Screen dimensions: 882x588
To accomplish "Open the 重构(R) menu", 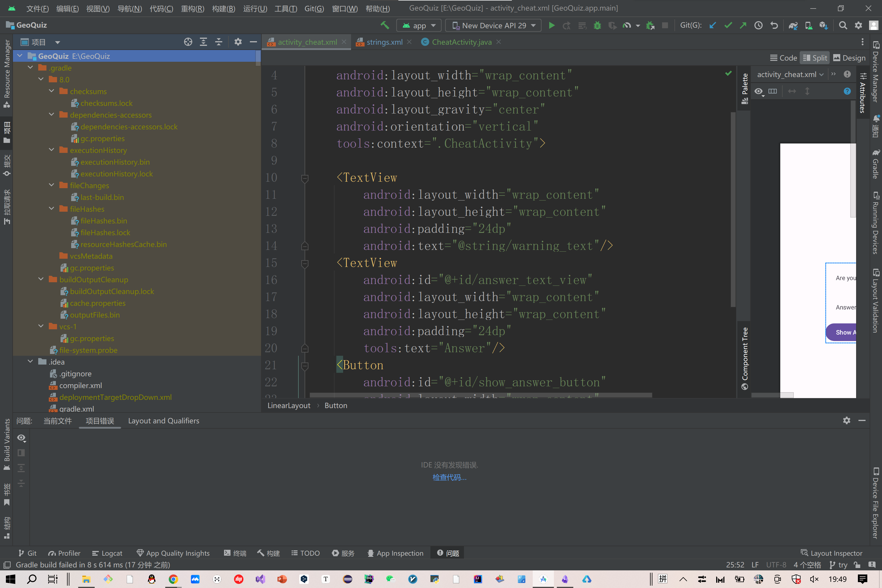I will (192, 8).
